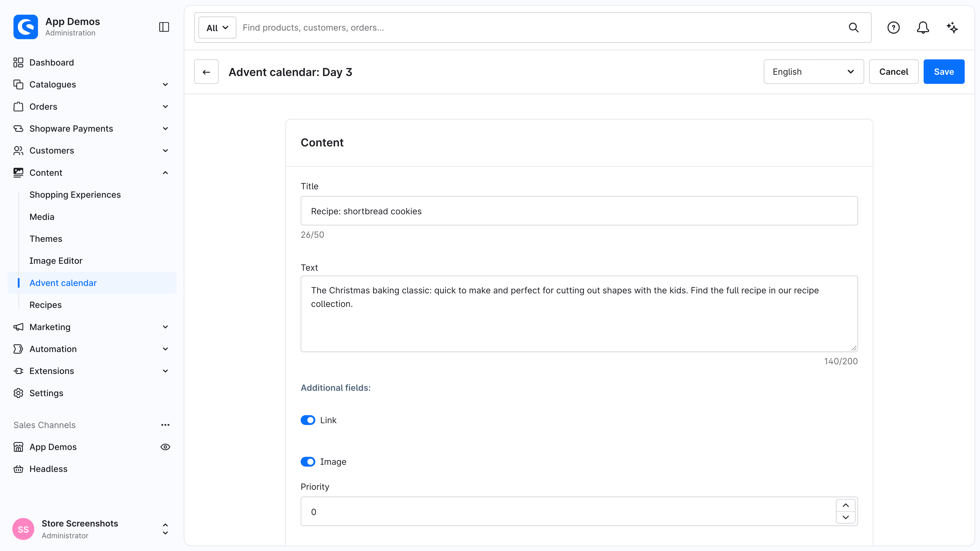Open the AI sparkle assistant icon
This screenshot has height=551, width=980.
(952, 27)
